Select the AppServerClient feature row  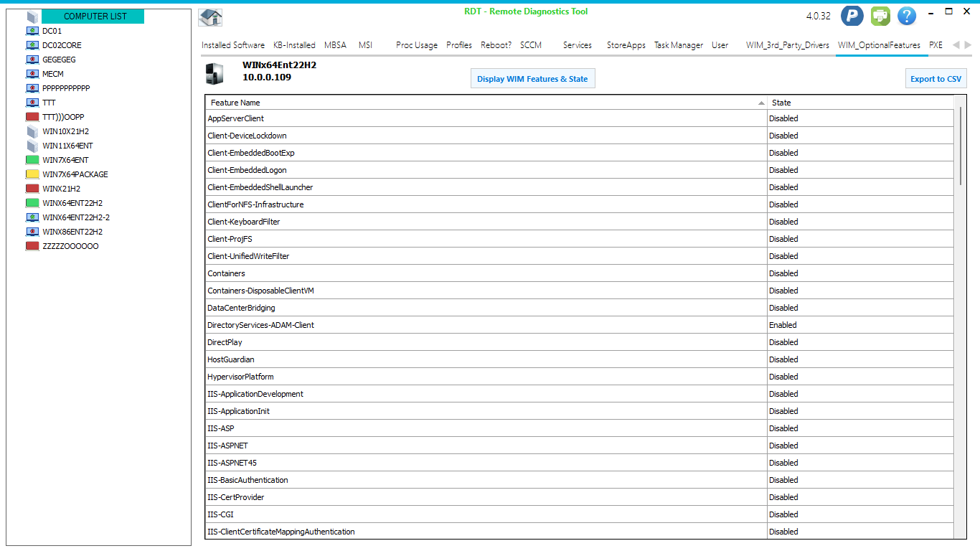[x=580, y=118]
